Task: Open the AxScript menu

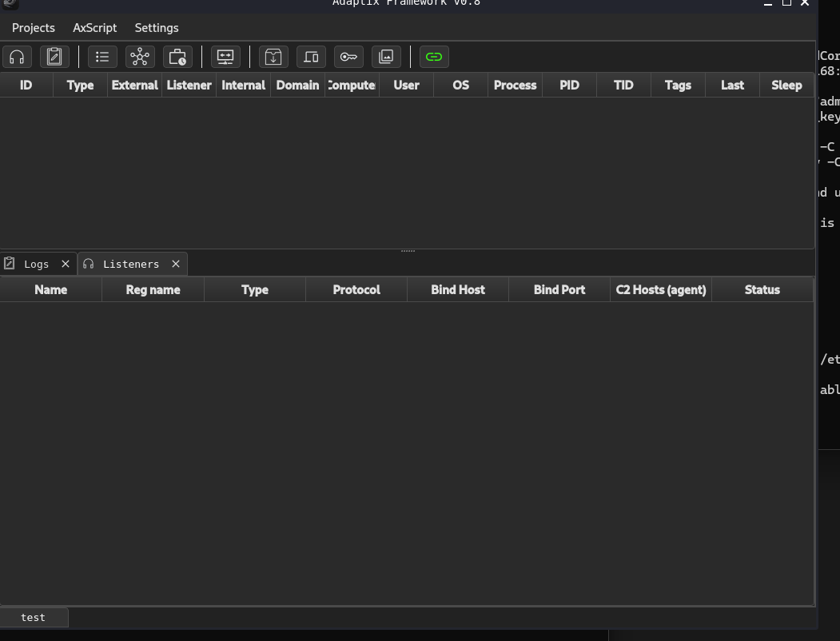Action: coord(95,28)
